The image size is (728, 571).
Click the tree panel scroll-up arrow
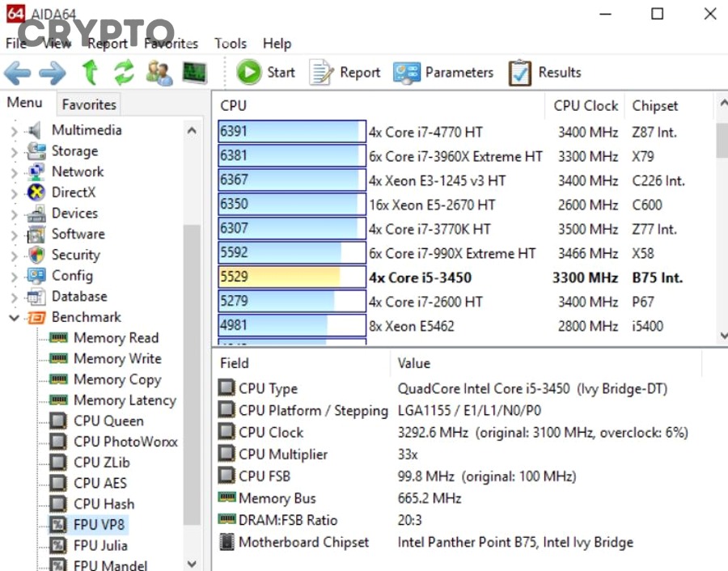(x=192, y=130)
